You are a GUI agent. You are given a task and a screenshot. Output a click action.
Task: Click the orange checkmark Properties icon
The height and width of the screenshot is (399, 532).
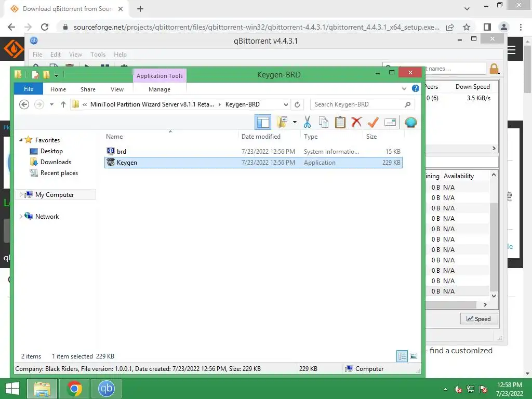point(373,122)
